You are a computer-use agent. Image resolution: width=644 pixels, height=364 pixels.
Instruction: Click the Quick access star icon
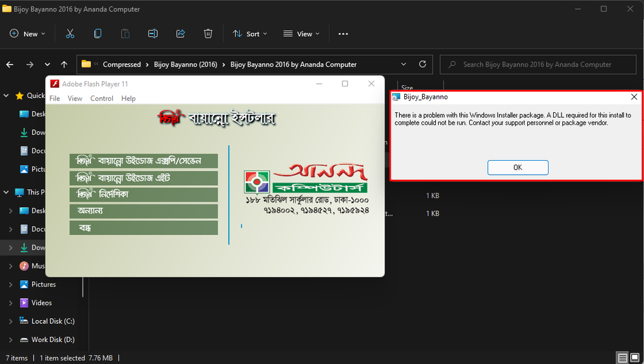[19, 96]
